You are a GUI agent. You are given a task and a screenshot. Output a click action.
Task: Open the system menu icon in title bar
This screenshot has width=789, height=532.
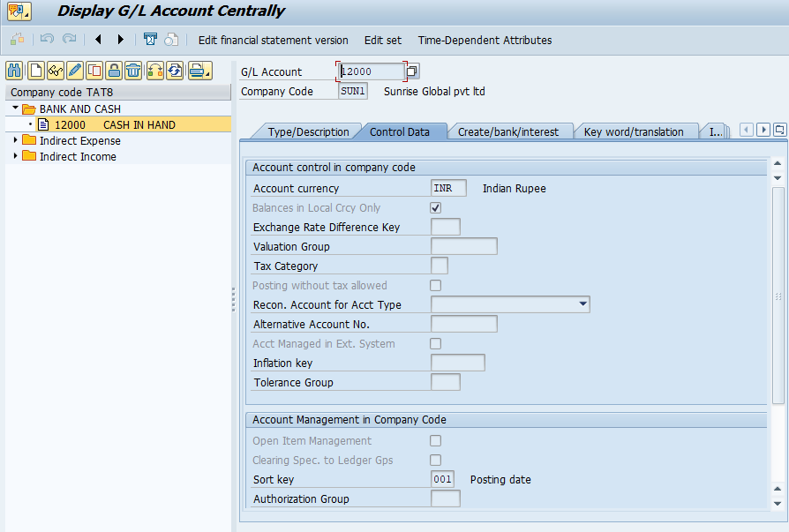(x=19, y=11)
